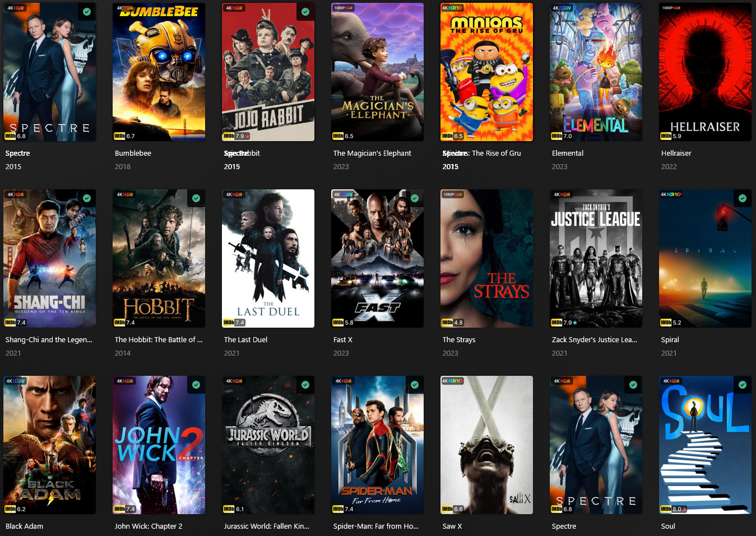Toggle watched checkmark on Soul poster
Image resolution: width=756 pixels, height=536 pixels.
[743, 385]
